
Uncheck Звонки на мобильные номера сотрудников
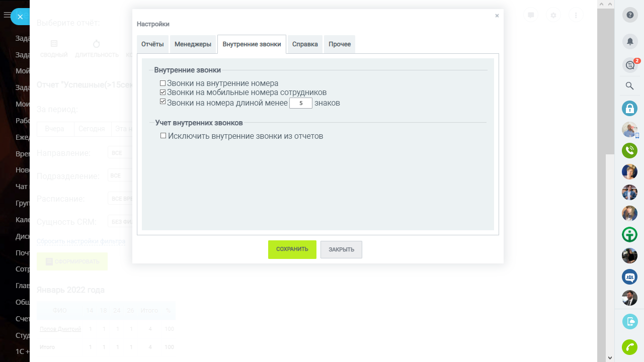163,93
